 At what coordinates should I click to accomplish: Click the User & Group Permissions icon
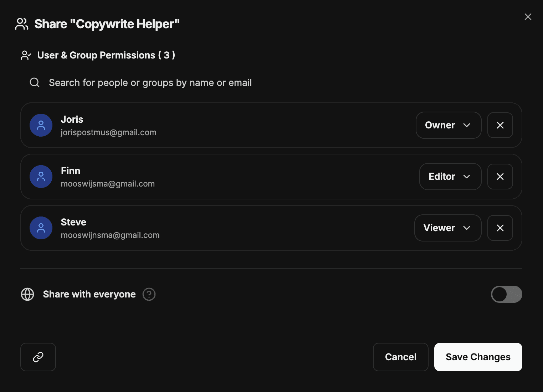pyautogui.click(x=26, y=55)
